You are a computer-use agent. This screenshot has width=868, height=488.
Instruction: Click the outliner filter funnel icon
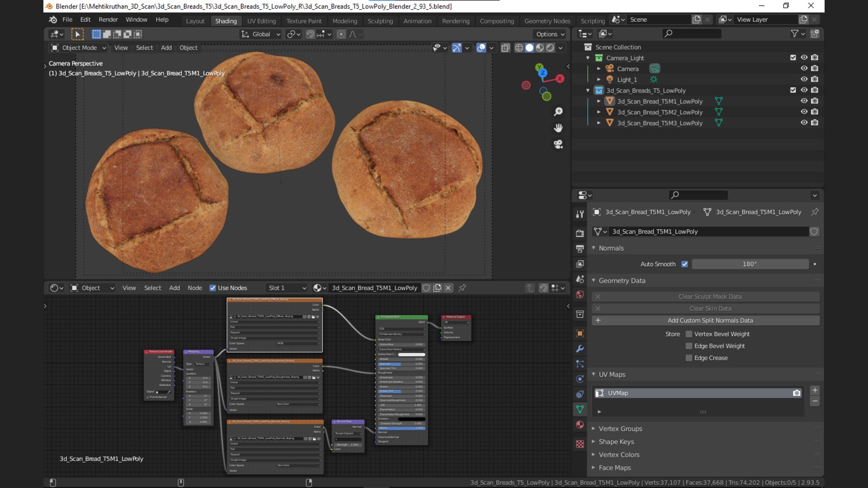point(794,33)
